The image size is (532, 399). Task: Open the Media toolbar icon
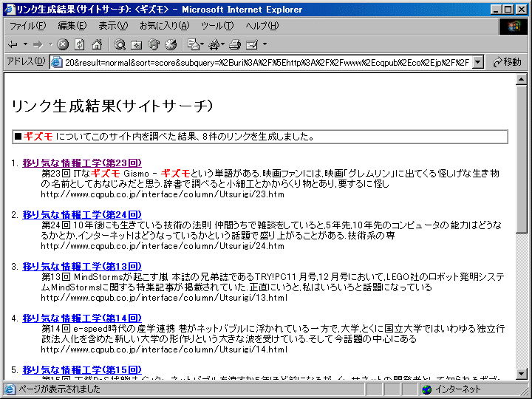coord(154,44)
